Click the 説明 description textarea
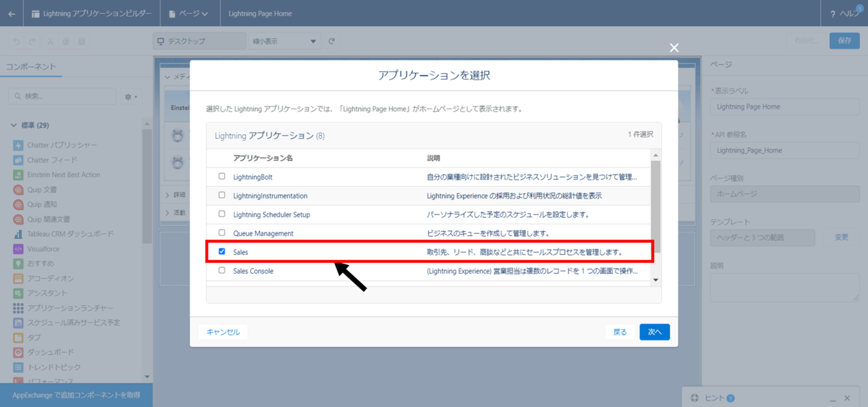 784,288
